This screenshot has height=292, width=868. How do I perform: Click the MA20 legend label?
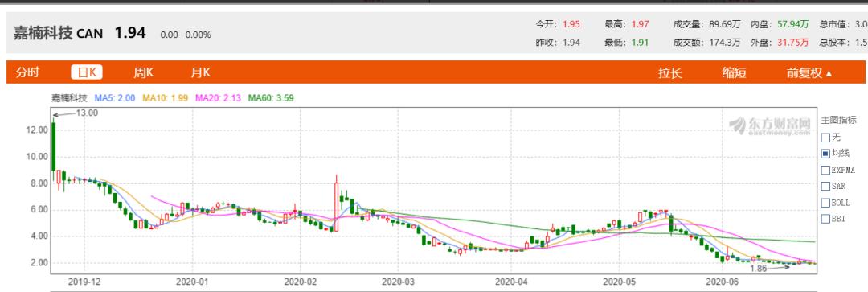point(218,98)
